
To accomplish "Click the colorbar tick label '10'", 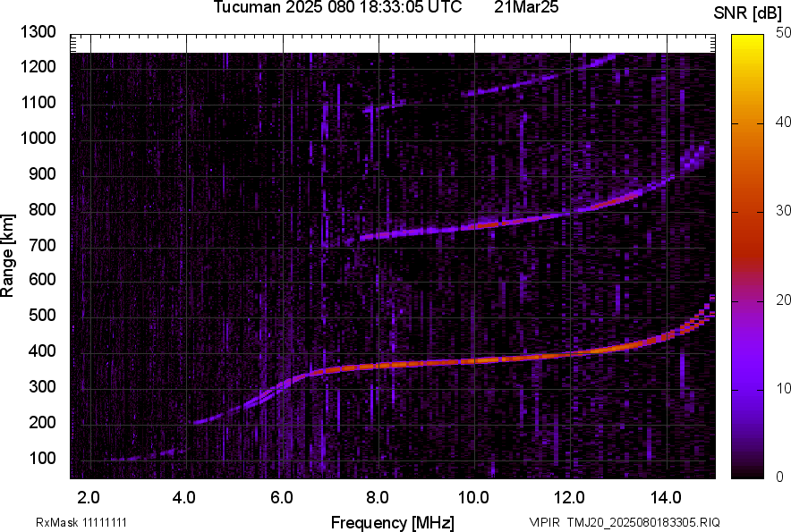I will point(783,388).
